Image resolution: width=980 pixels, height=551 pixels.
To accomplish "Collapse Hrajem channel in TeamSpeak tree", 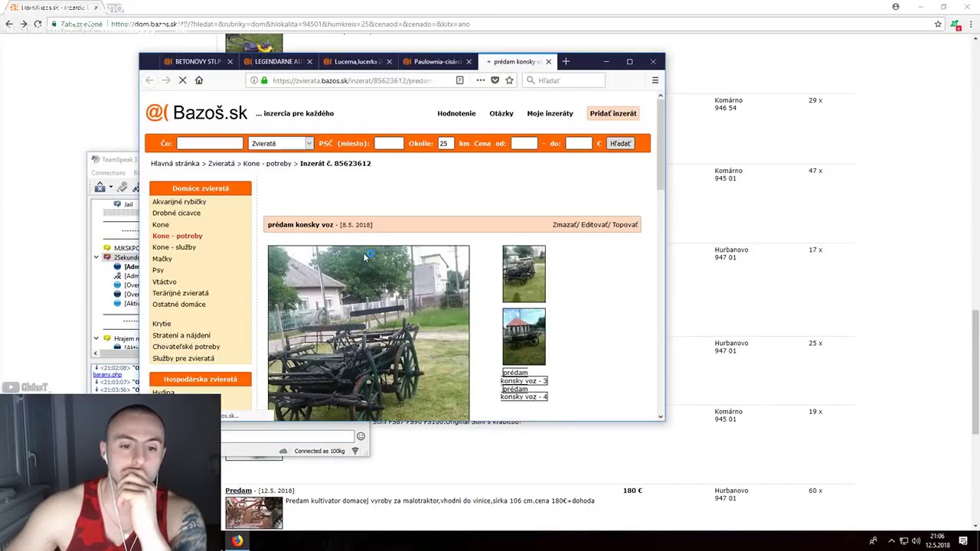I will 96,338.
